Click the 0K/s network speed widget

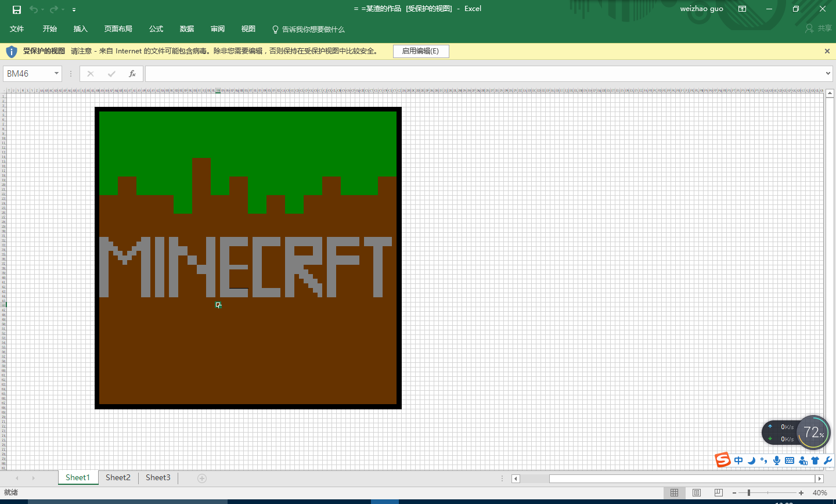click(x=780, y=433)
